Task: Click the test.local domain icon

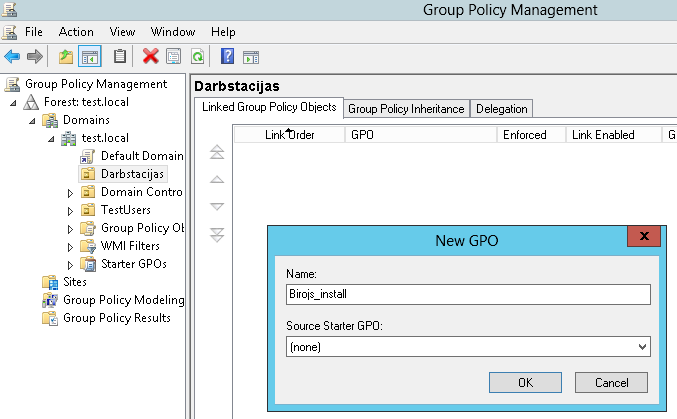Action: pyautogui.click(x=69, y=138)
